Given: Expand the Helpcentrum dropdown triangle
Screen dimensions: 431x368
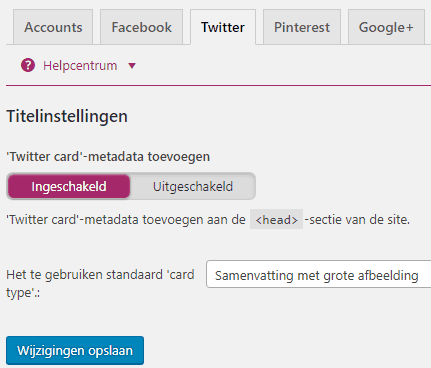Looking at the screenshot, I should coord(132,66).
